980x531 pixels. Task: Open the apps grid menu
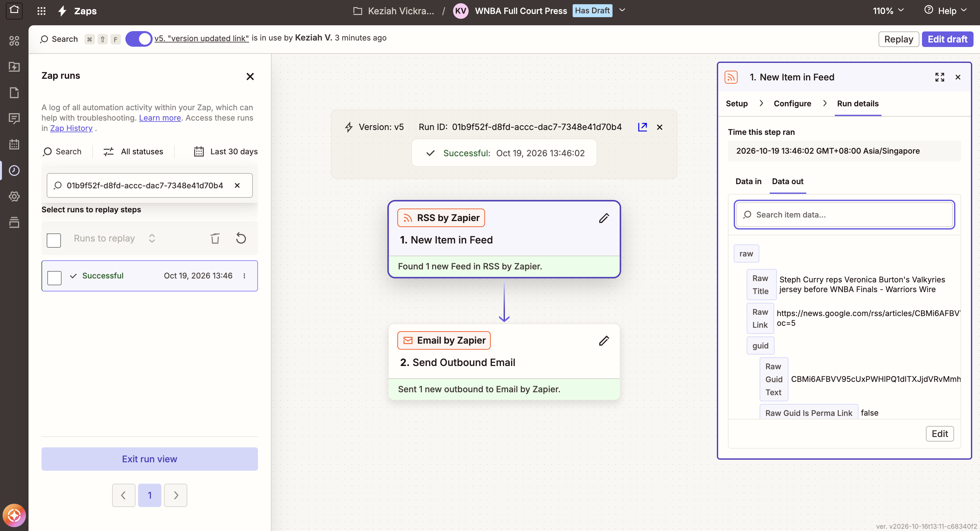click(x=41, y=11)
